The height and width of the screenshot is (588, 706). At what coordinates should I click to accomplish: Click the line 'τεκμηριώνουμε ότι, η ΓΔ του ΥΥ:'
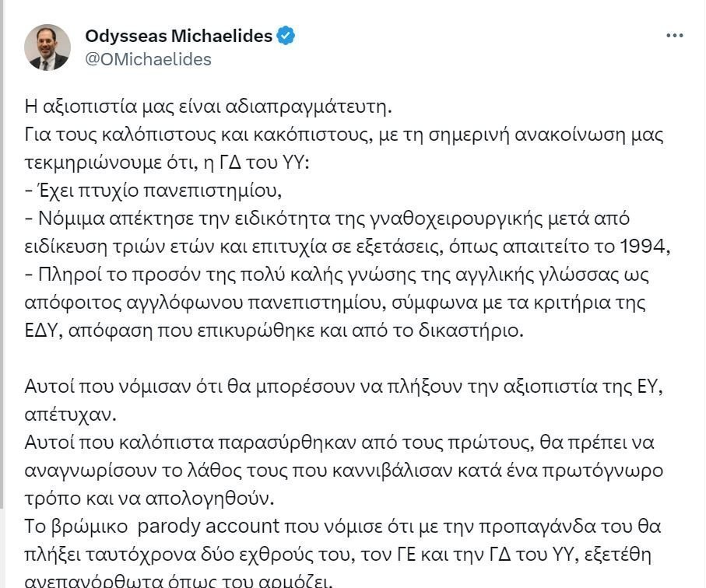click(167, 163)
